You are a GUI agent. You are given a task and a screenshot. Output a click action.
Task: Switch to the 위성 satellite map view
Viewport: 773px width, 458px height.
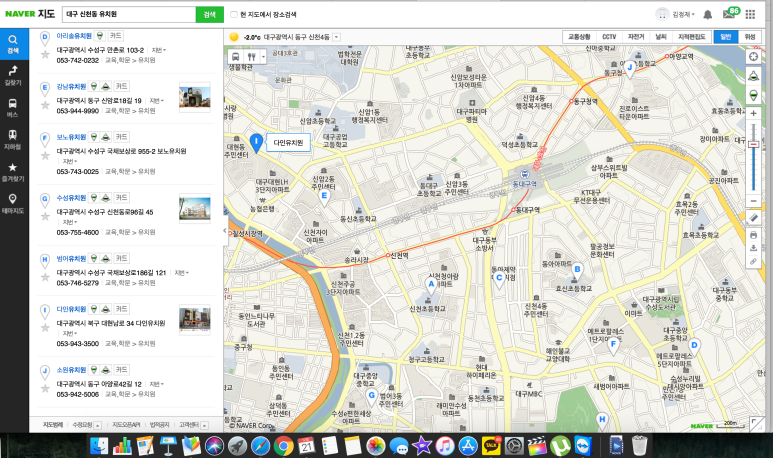tap(750, 37)
